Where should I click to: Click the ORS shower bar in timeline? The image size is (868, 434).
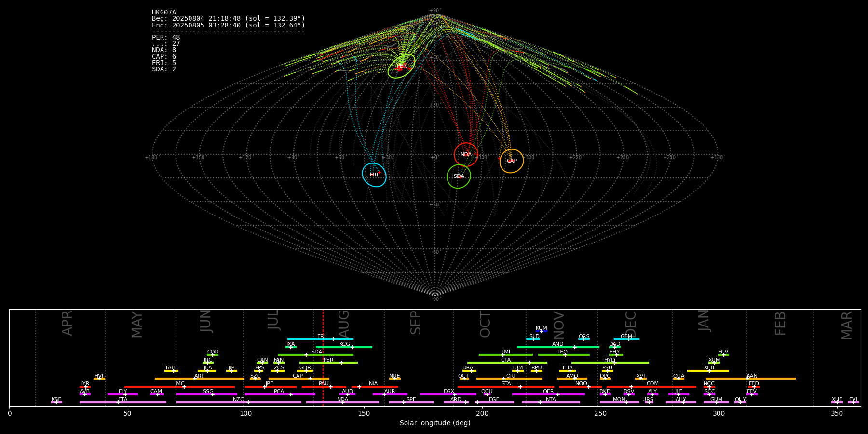[584, 339]
